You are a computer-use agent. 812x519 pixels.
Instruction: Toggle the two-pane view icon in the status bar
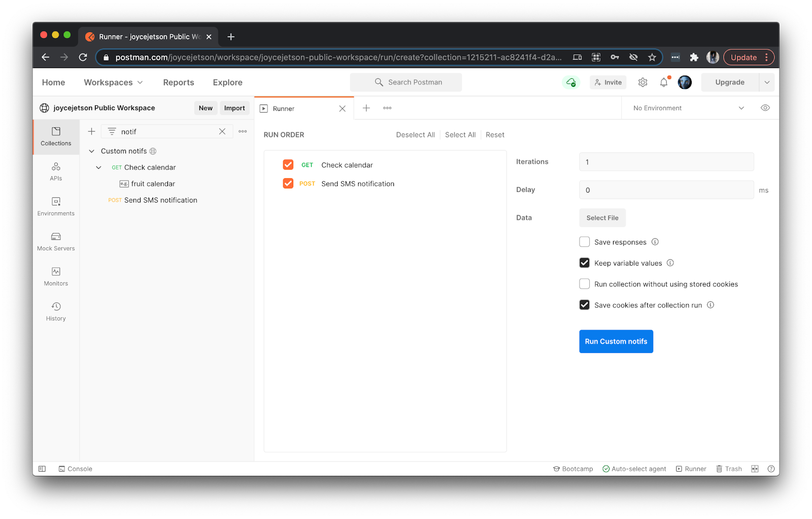755,469
